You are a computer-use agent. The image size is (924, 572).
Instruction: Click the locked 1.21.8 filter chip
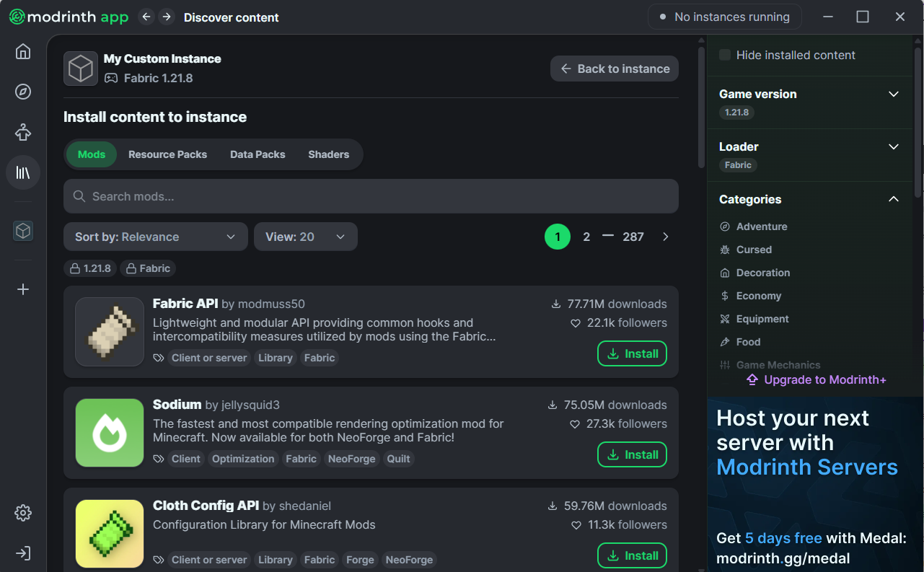pyautogui.click(x=90, y=268)
